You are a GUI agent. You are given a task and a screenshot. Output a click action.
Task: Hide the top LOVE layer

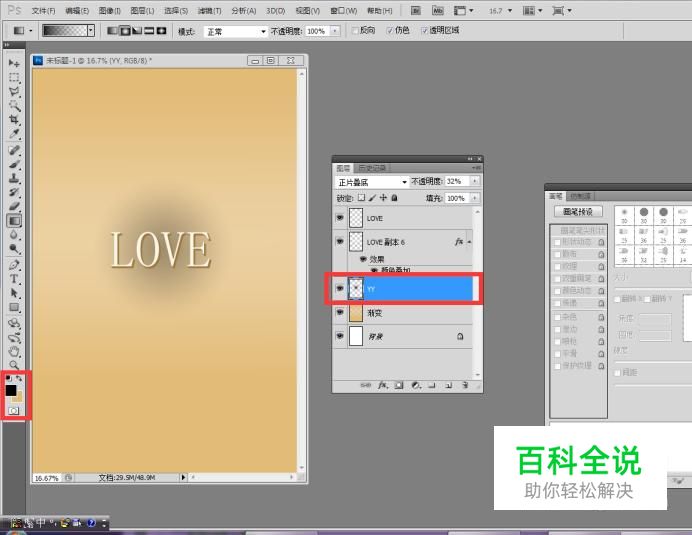340,218
